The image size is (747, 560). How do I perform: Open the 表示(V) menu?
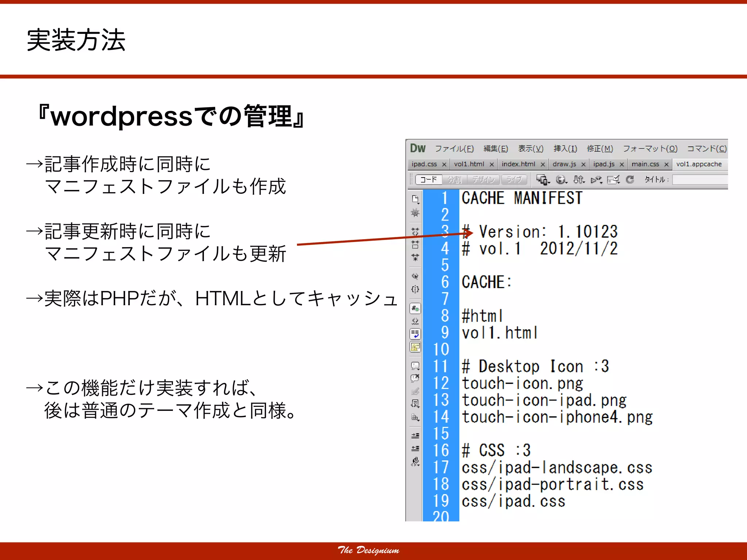531,148
